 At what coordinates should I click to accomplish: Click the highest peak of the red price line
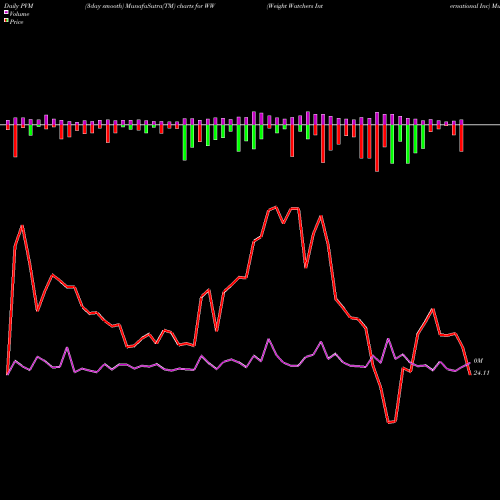point(276,207)
